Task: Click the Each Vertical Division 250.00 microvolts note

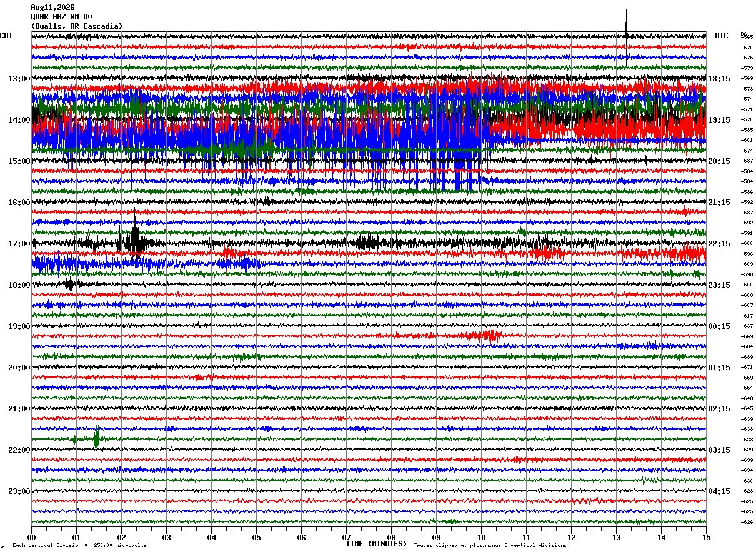Action: coord(79,545)
